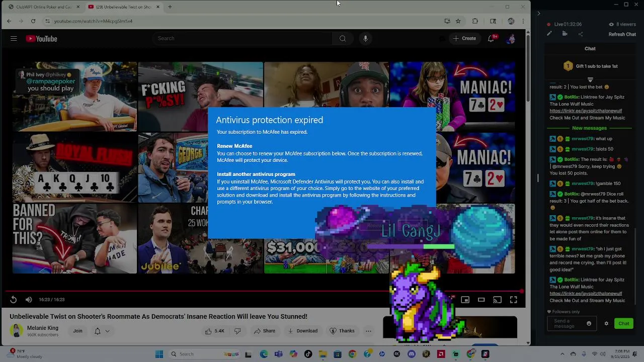This screenshot has height=362, width=644.
Task: Click the YouTube search magnifier button
Action: (343, 39)
